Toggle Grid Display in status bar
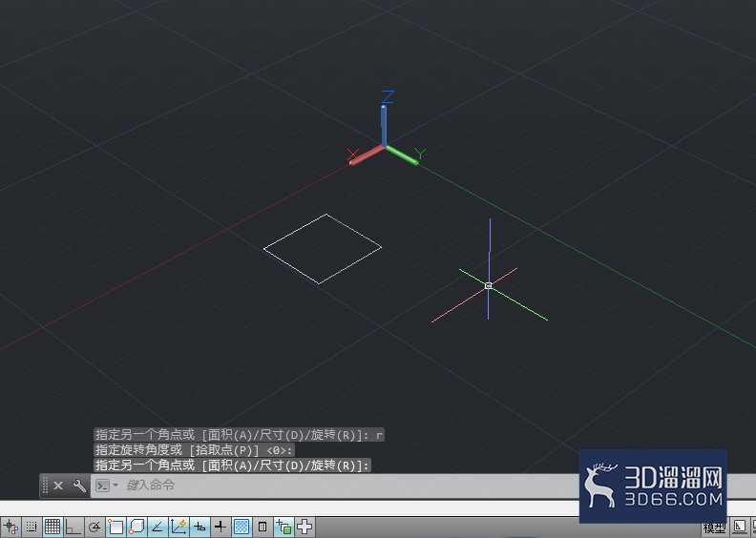 [52, 527]
